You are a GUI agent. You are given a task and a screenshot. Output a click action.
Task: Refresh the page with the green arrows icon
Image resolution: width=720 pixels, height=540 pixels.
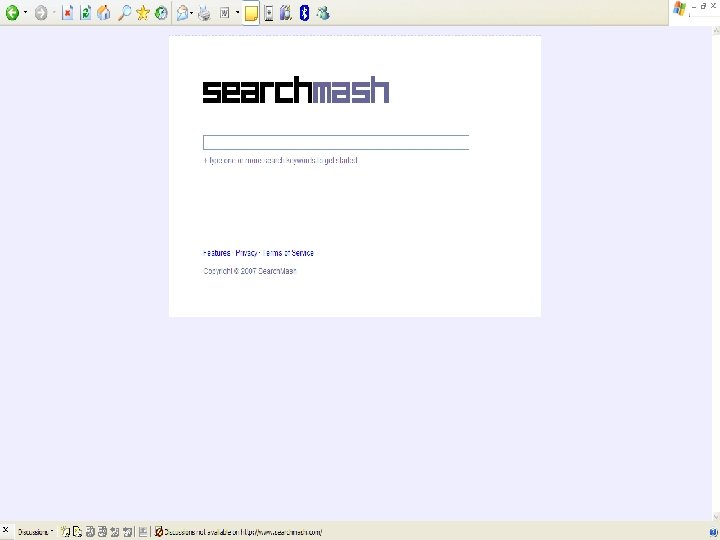(85, 13)
